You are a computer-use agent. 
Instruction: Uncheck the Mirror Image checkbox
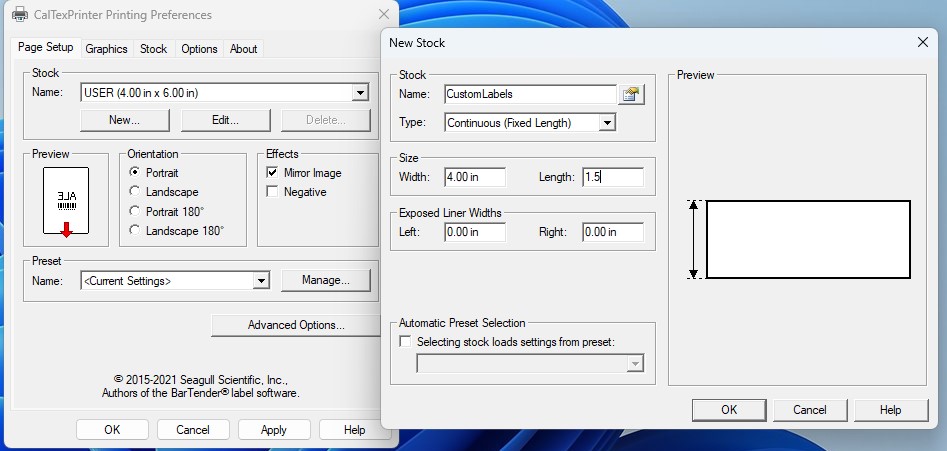click(x=272, y=173)
